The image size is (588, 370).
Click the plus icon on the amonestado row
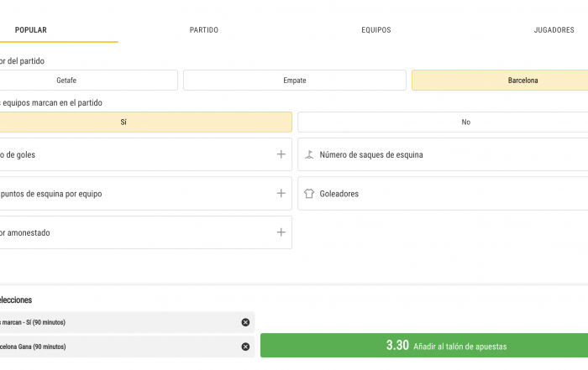tap(281, 232)
